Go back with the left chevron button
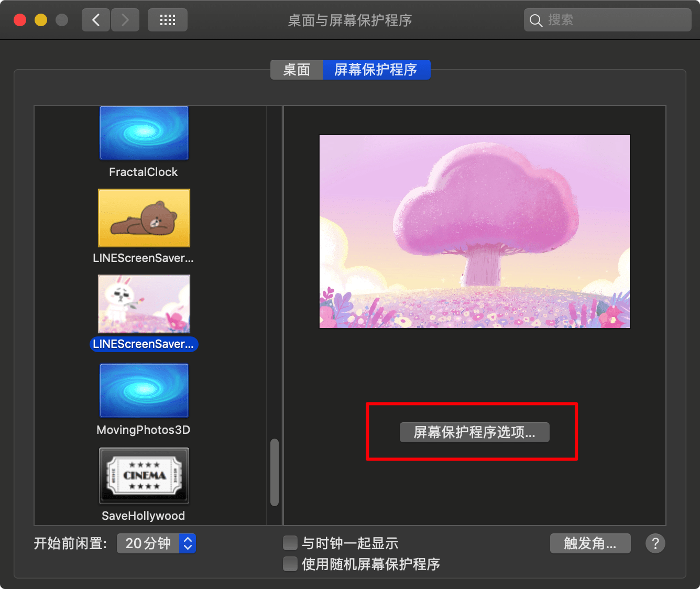 click(x=96, y=20)
